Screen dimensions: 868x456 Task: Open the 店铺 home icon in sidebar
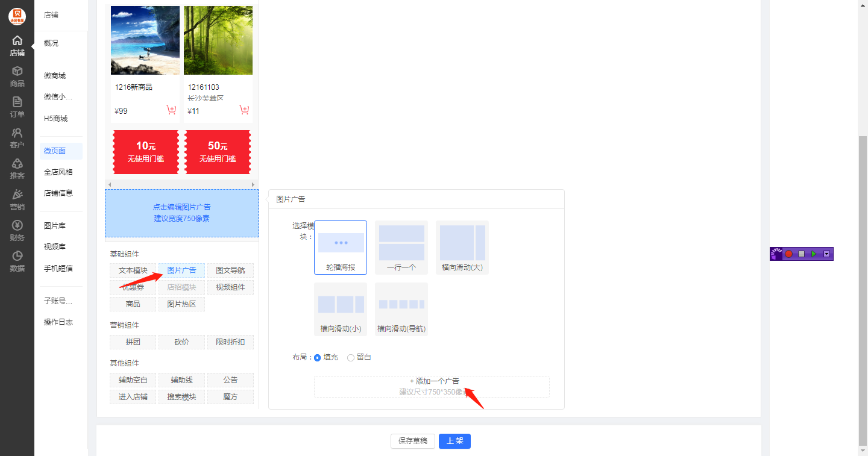(x=17, y=46)
